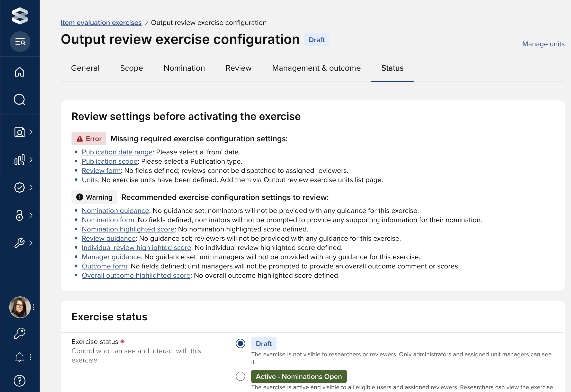
Task: Click the Item evaluation exercises breadcrumb
Action: coord(101,23)
